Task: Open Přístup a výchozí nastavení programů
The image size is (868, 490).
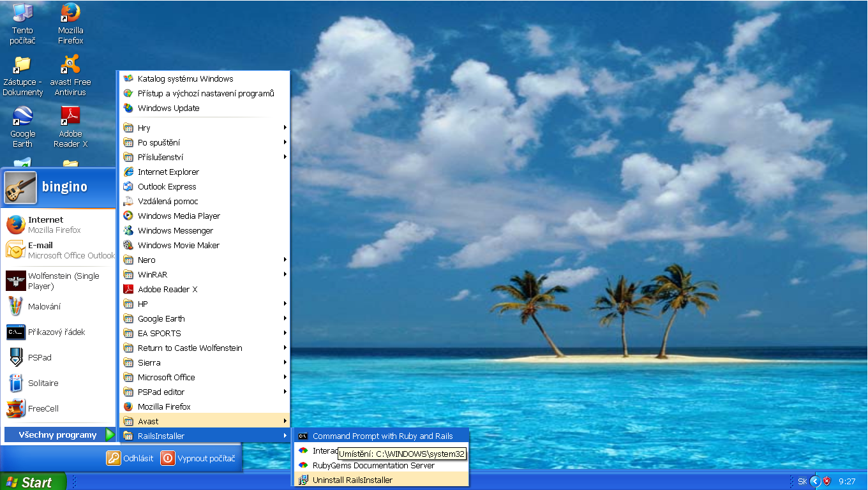Action: coord(205,93)
